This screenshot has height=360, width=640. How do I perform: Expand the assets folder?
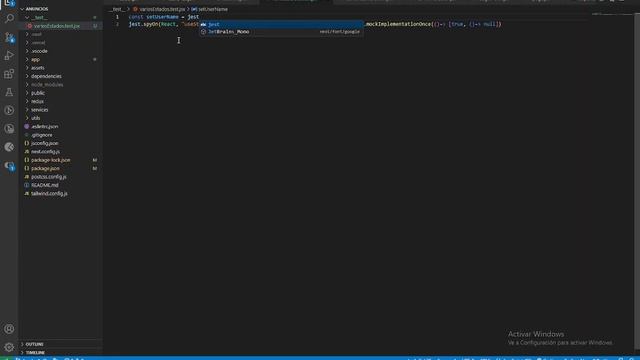click(38, 68)
